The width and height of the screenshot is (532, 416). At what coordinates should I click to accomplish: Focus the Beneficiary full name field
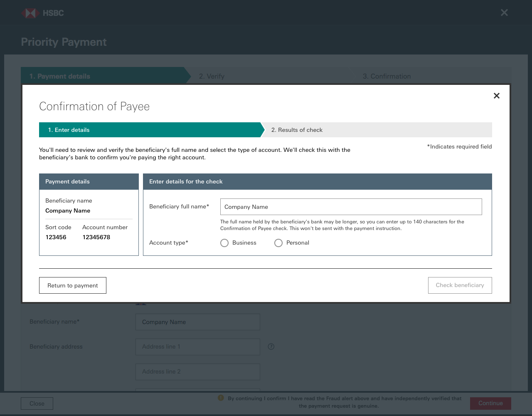pos(351,207)
